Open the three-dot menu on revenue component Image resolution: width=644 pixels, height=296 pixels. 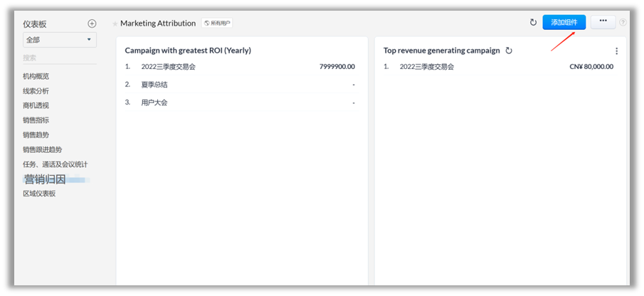point(616,51)
